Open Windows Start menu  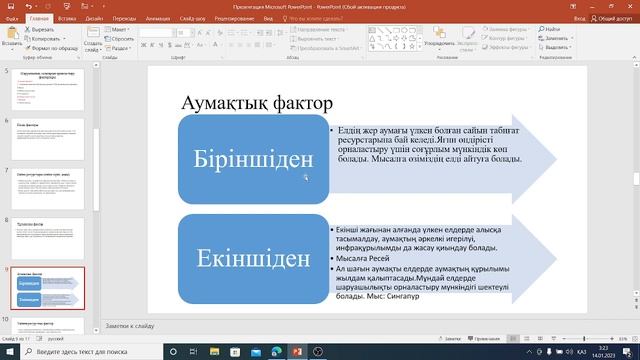pyautogui.click(x=10, y=351)
